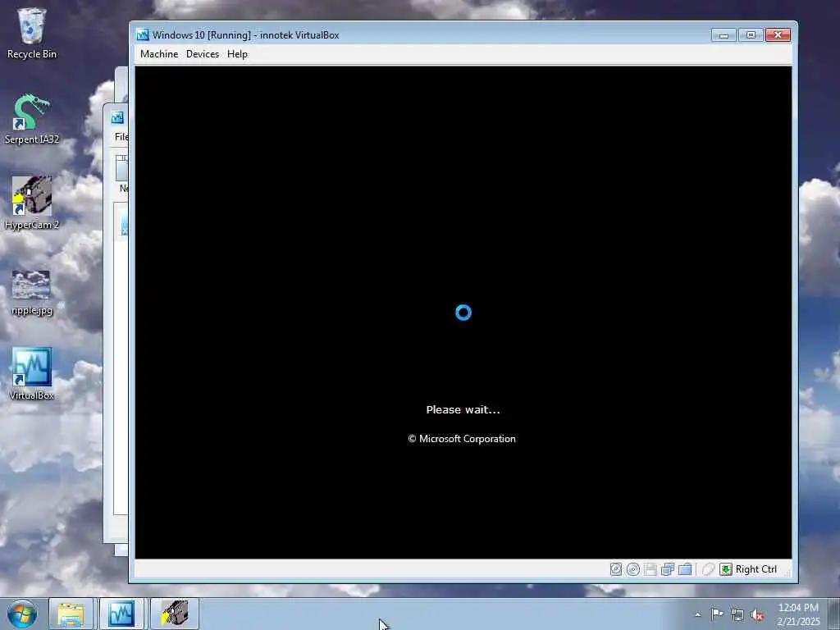840x630 pixels.
Task: Open the Windows Start menu
Action: tap(22, 614)
